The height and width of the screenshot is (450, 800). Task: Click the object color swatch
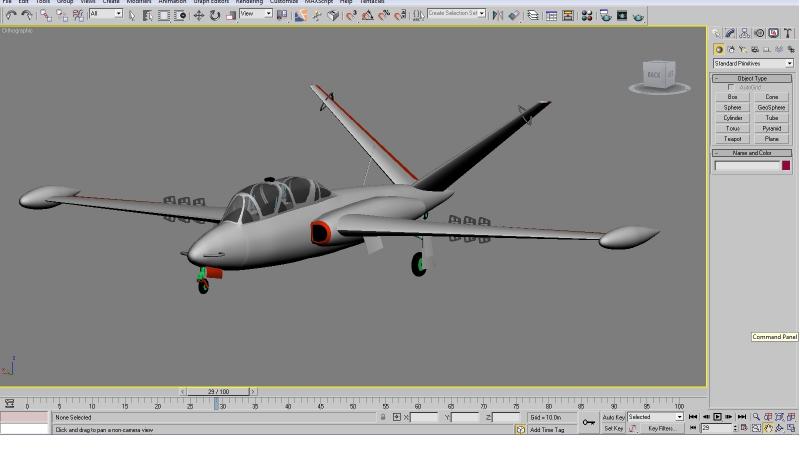tap(786, 165)
